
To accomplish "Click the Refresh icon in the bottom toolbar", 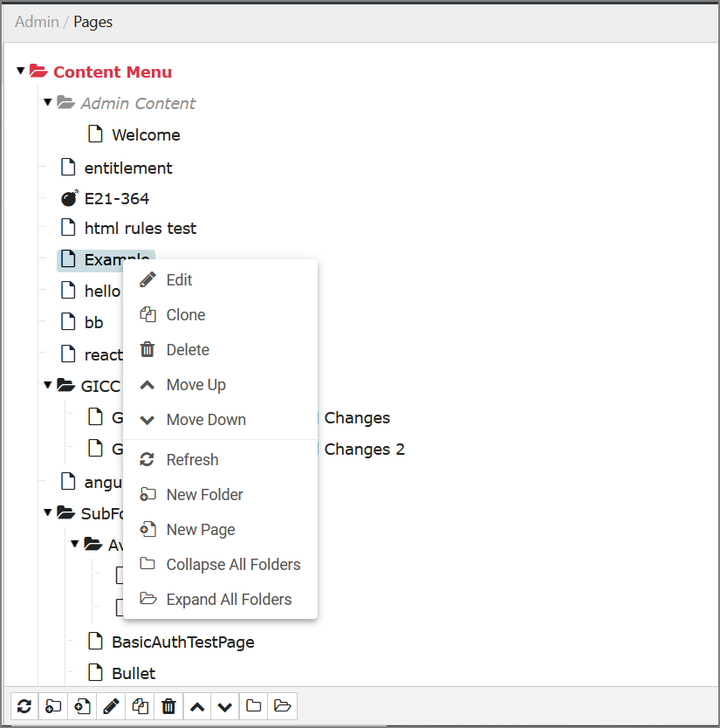I will point(24,706).
